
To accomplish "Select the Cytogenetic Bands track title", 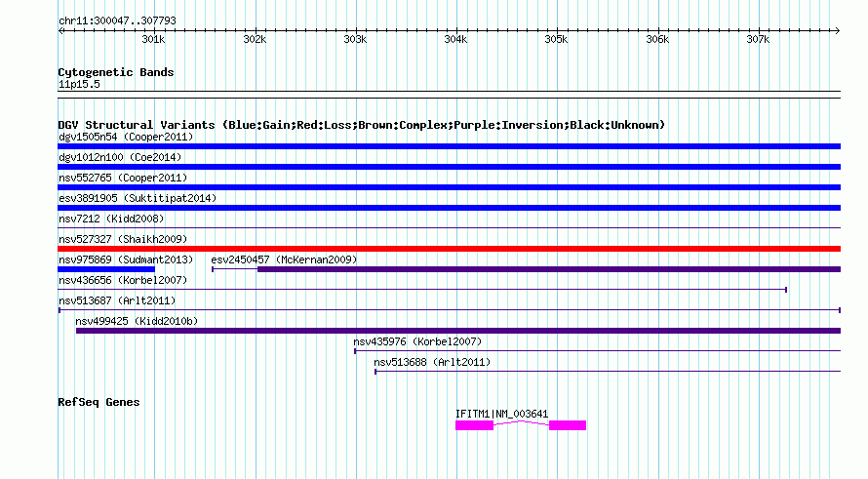I will point(116,72).
